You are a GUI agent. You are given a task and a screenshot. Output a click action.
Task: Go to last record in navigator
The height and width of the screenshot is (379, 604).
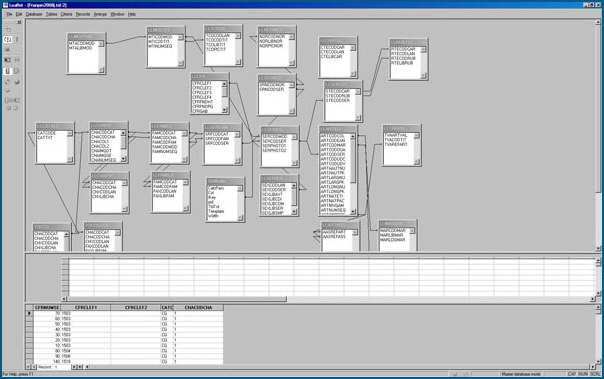[80, 367]
